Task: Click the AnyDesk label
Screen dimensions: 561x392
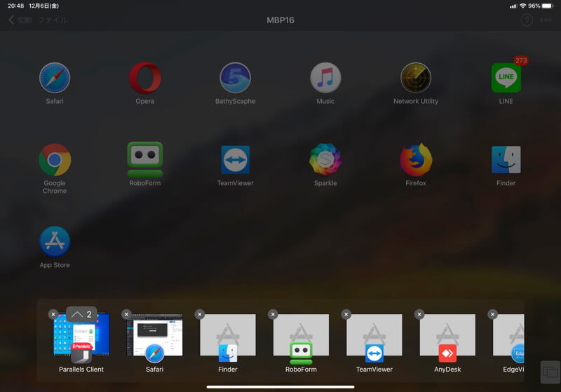Action: tap(447, 370)
